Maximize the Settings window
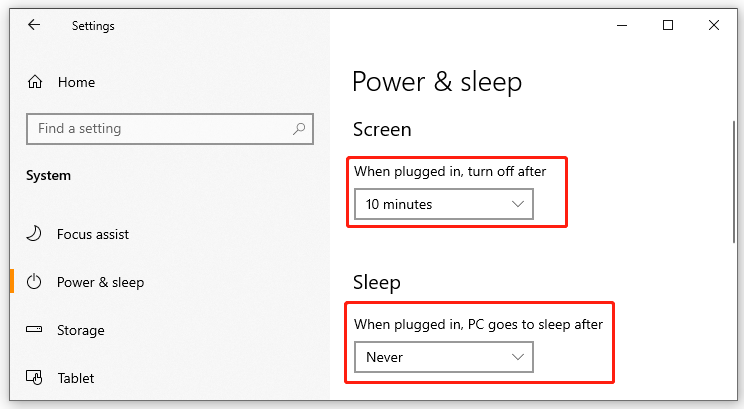744x409 pixels. tap(668, 26)
